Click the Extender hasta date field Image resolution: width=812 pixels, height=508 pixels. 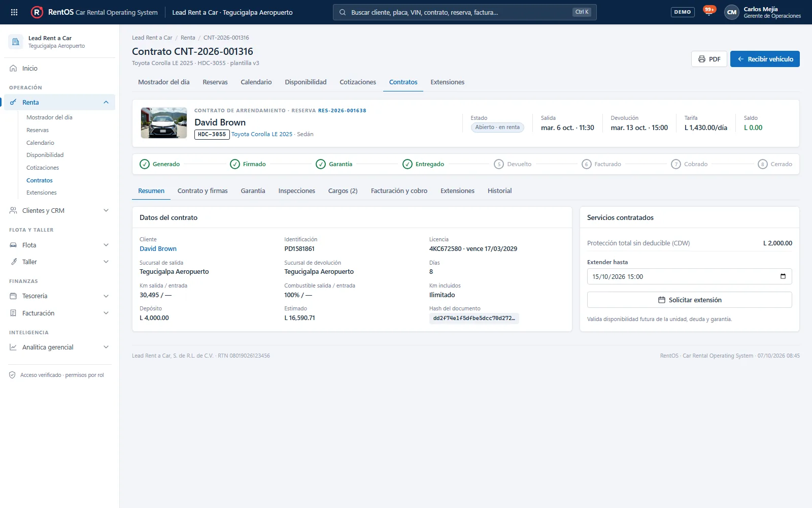pos(689,276)
